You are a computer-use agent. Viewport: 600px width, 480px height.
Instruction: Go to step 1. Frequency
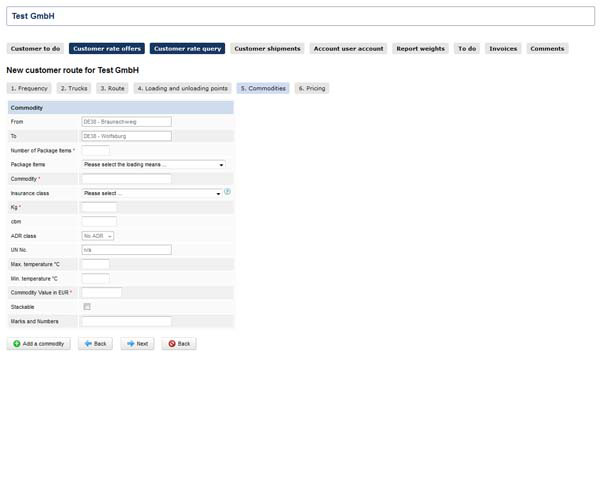[29, 88]
